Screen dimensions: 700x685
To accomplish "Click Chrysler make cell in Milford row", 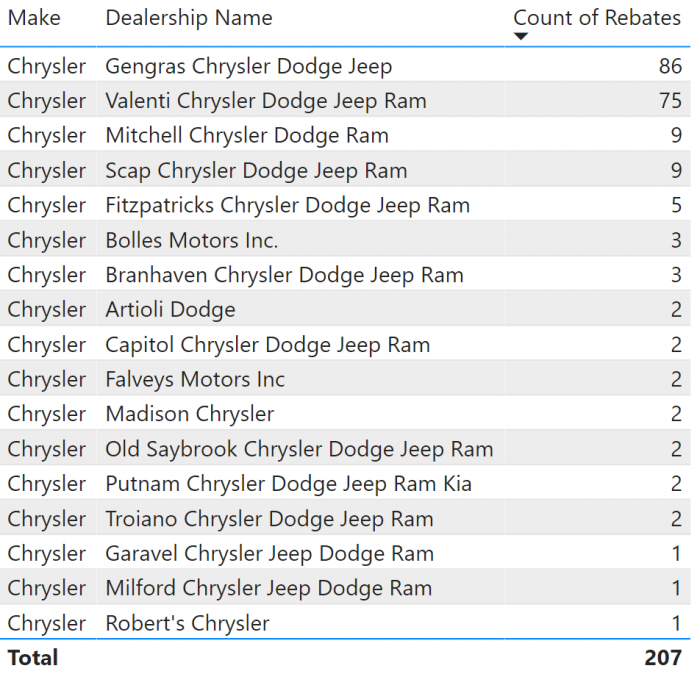I will [x=46, y=588].
